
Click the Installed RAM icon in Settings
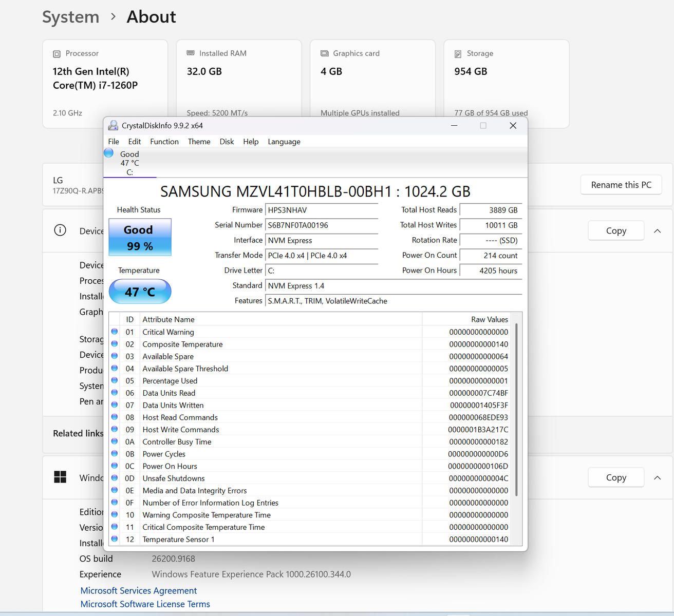click(191, 53)
